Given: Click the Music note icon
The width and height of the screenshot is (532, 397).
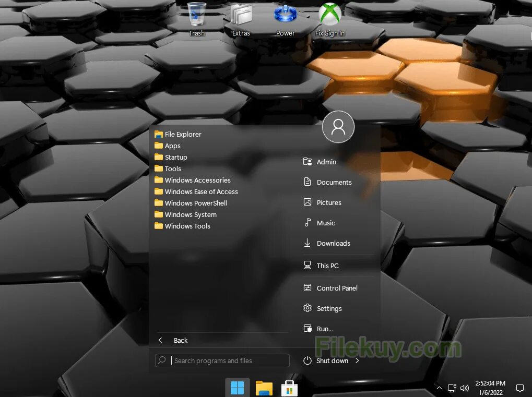Looking at the screenshot, I should (x=308, y=222).
